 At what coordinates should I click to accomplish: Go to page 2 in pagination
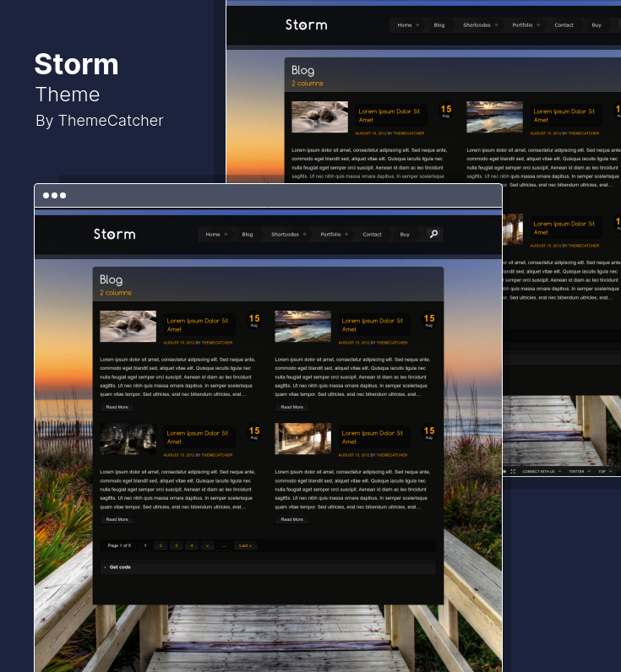(x=161, y=545)
